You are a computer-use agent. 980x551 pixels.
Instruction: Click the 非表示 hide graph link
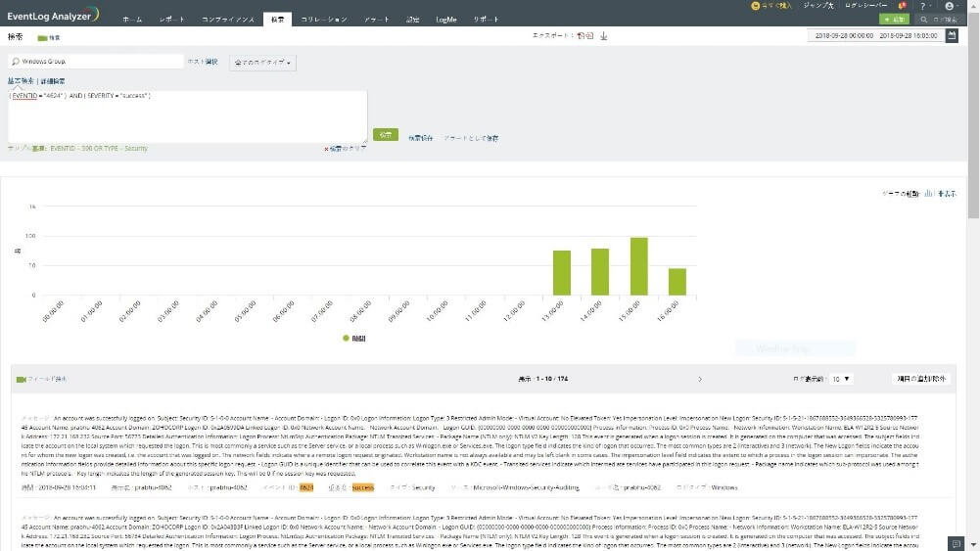tap(947, 194)
